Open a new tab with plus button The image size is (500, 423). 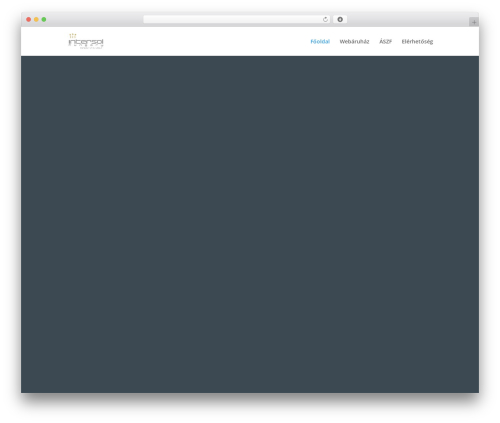474,22
